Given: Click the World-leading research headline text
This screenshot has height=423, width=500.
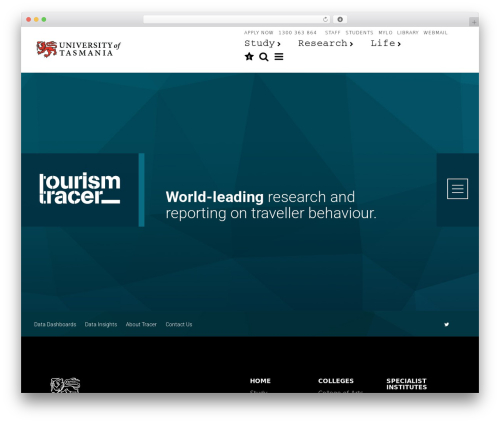Looking at the screenshot, I should tap(271, 205).
